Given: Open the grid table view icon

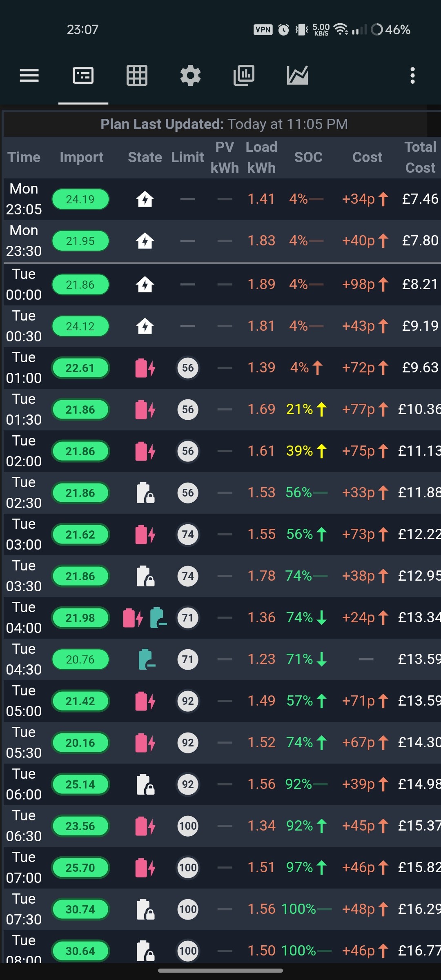Looking at the screenshot, I should [x=137, y=76].
